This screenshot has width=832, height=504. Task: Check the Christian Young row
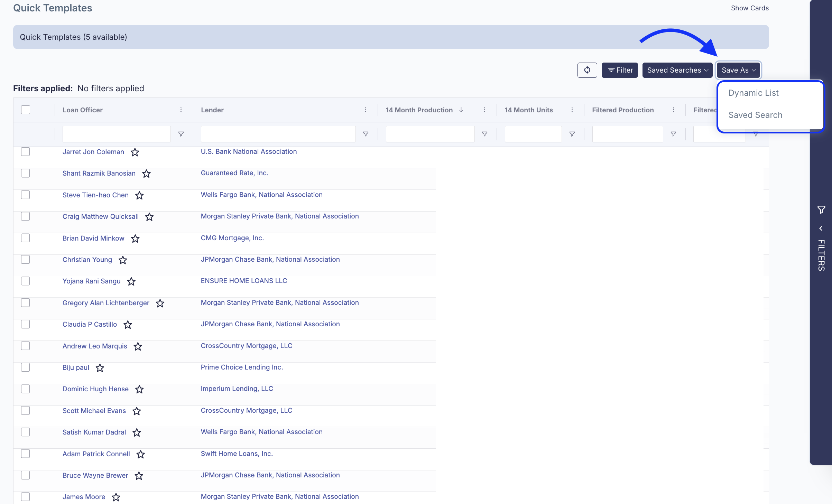tap(26, 260)
